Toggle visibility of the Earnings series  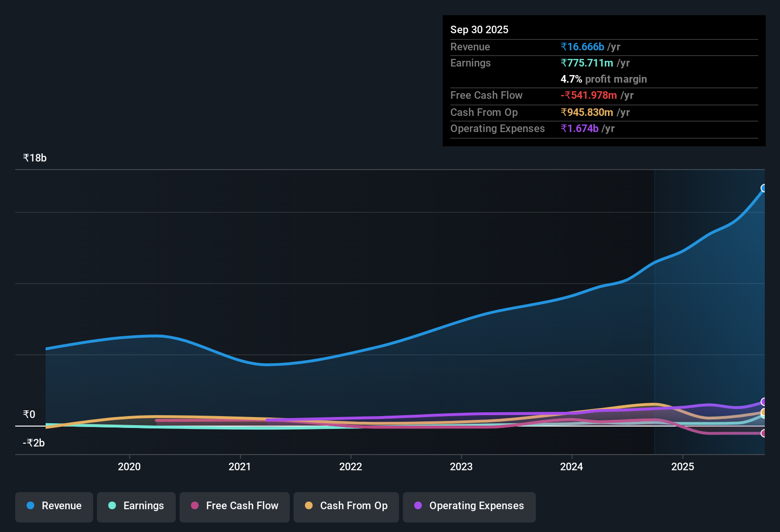coord(136,506)
